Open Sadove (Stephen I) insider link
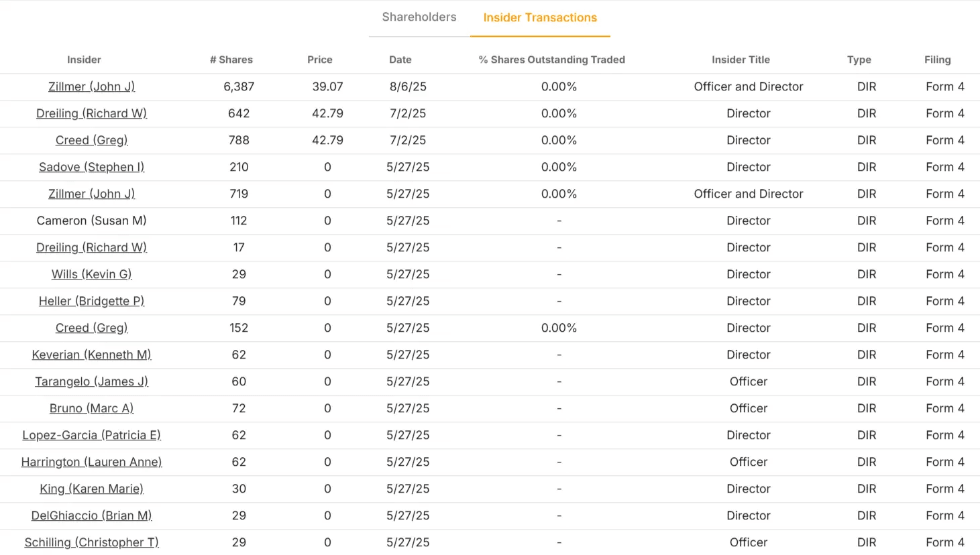This screenshot has width=980, height=555. coord(91,167)
